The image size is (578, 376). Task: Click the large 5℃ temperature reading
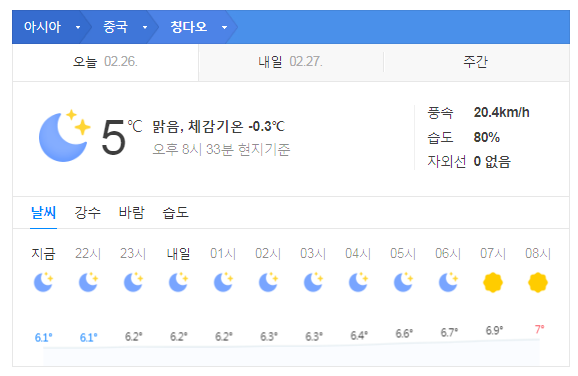121,136
